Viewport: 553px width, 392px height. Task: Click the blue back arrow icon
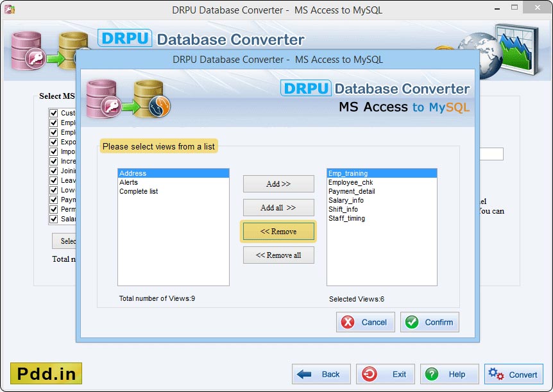304,374
